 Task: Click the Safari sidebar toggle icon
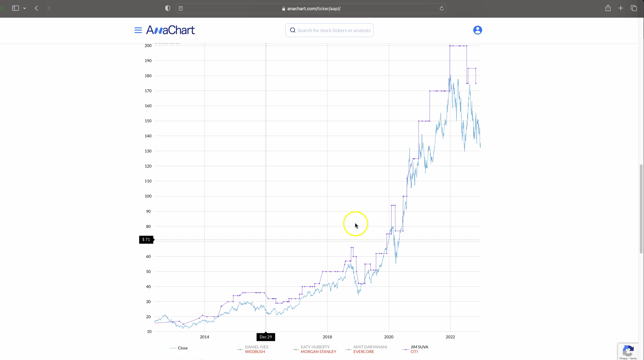click(x=15, y=8)
